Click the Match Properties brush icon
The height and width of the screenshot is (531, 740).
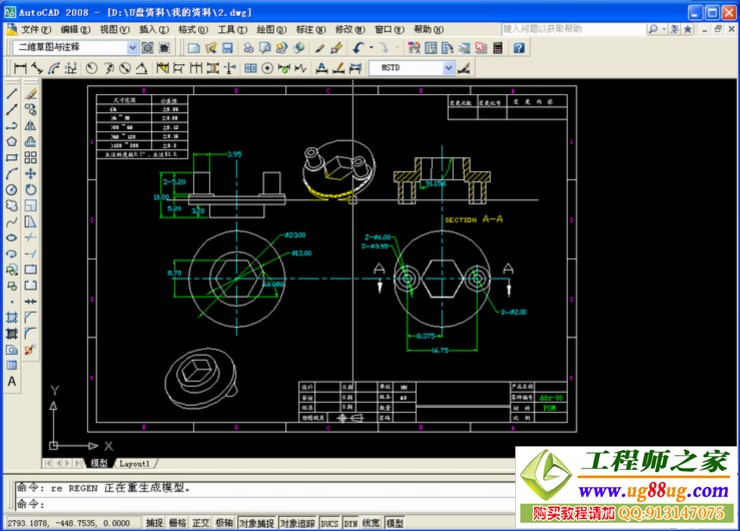coord(320,48)
